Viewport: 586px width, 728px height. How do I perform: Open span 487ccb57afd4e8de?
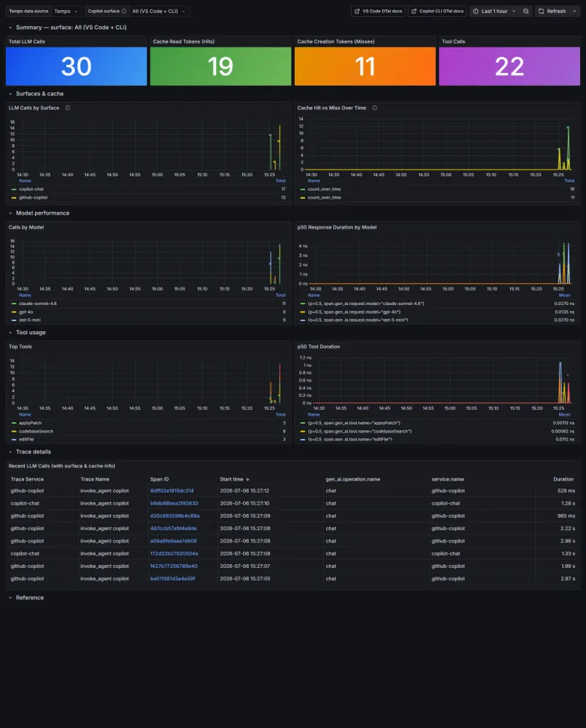173,529
